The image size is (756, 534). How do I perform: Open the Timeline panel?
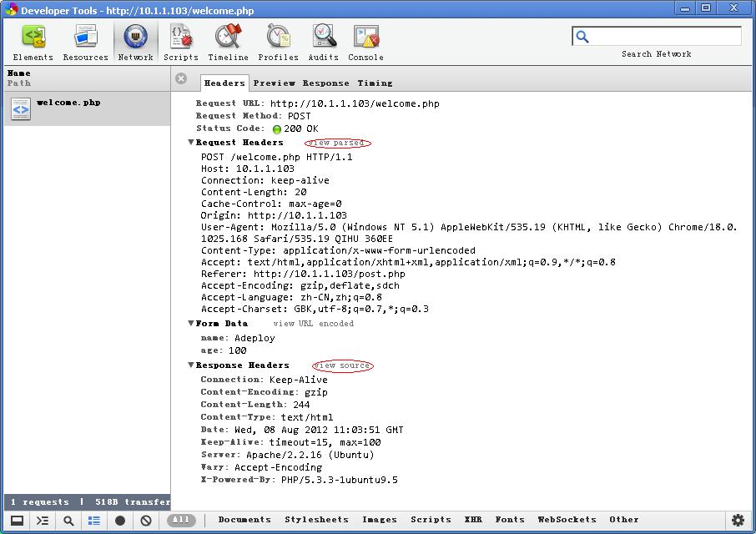pyautogui.click(x=229, y=40)
